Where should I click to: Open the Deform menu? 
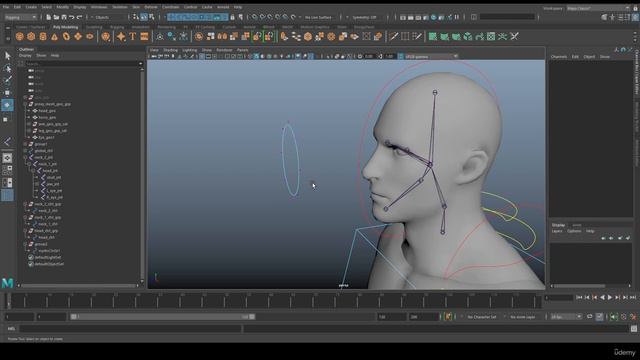151,7
